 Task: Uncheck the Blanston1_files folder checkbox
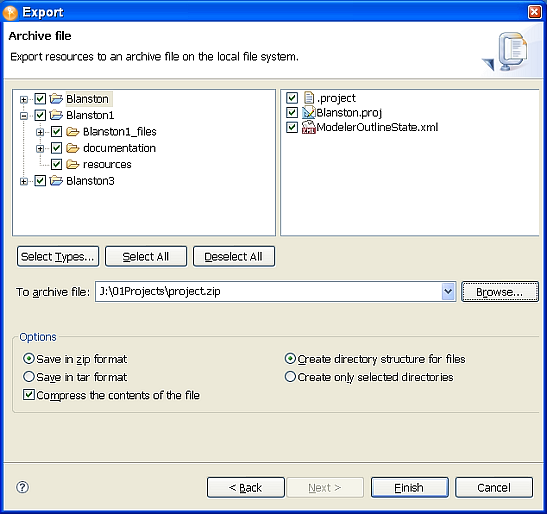point(57,132)
